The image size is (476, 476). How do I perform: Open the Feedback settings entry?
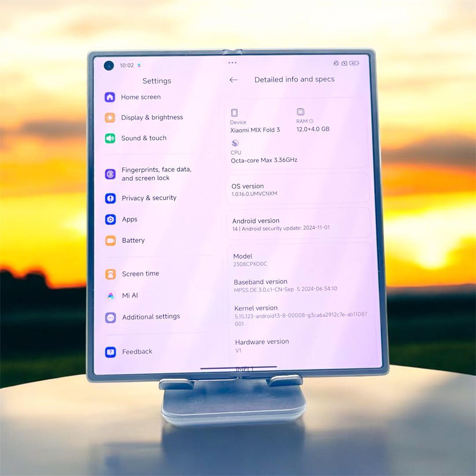[x=137, y=352]
